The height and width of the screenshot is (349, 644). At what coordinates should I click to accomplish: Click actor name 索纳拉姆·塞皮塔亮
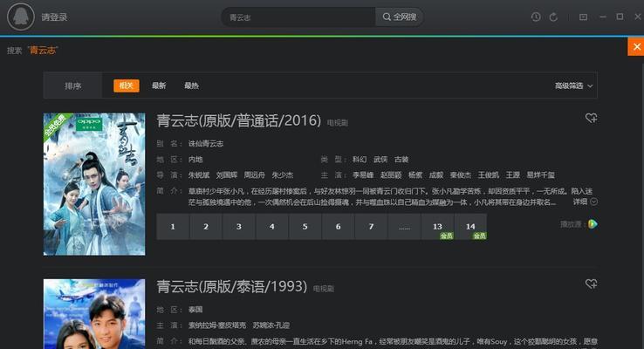coord(217,325)
